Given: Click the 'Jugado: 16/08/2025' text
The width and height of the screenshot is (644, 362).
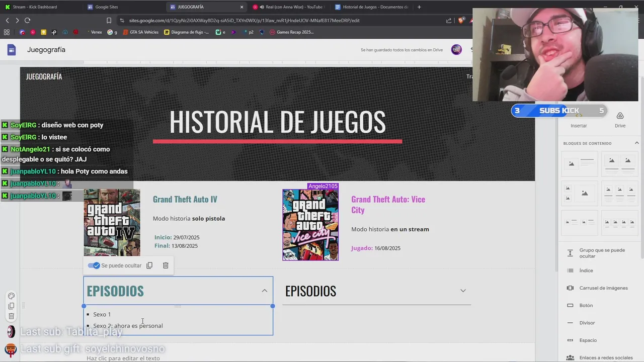Looking at the screenshot, I should coord(376,248).
